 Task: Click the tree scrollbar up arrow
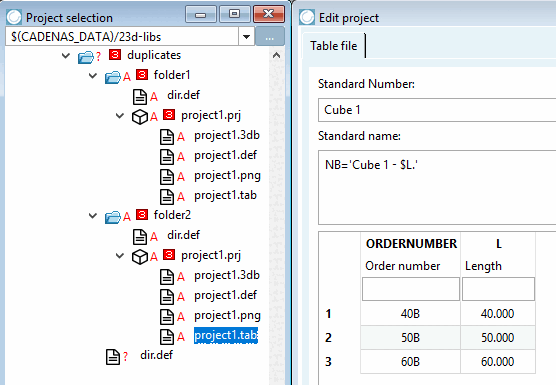(x=277, y=55)
